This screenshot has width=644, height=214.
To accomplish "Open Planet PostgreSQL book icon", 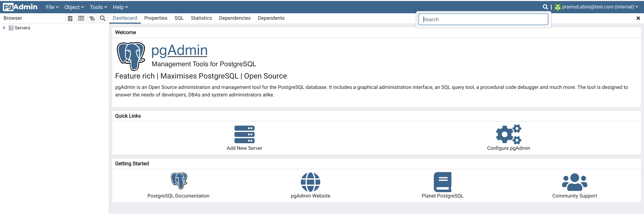I will click(442, 182).
